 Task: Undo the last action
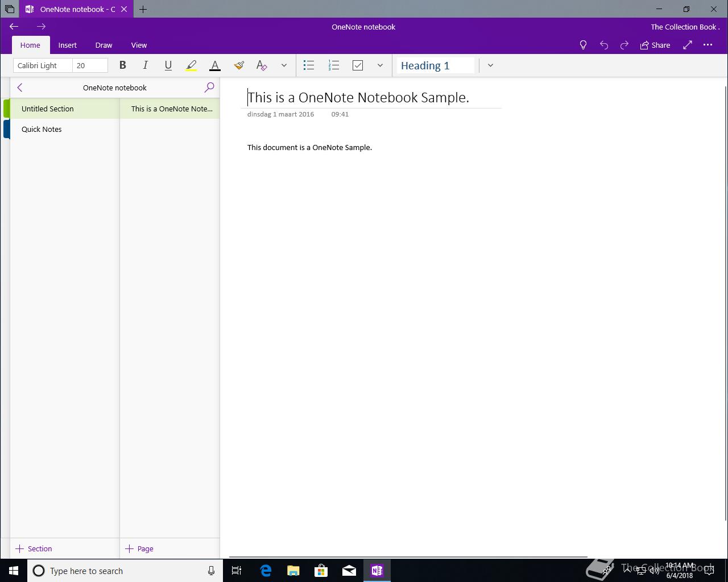pos(604,45)
